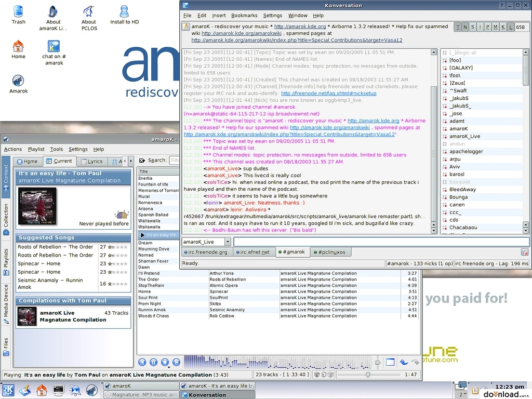The height and width of the screenshot is (399, 532).
Task: Pause playback in amaroK
Action: (x=153, y=362)
